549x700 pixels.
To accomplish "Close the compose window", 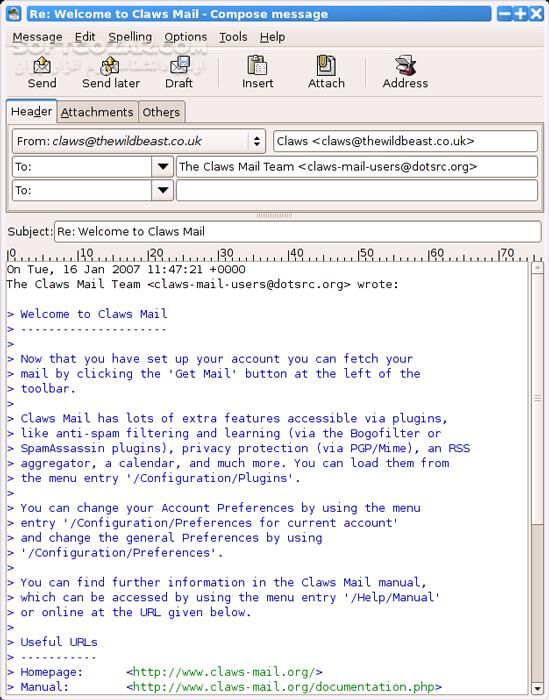I will pos(536,13).
